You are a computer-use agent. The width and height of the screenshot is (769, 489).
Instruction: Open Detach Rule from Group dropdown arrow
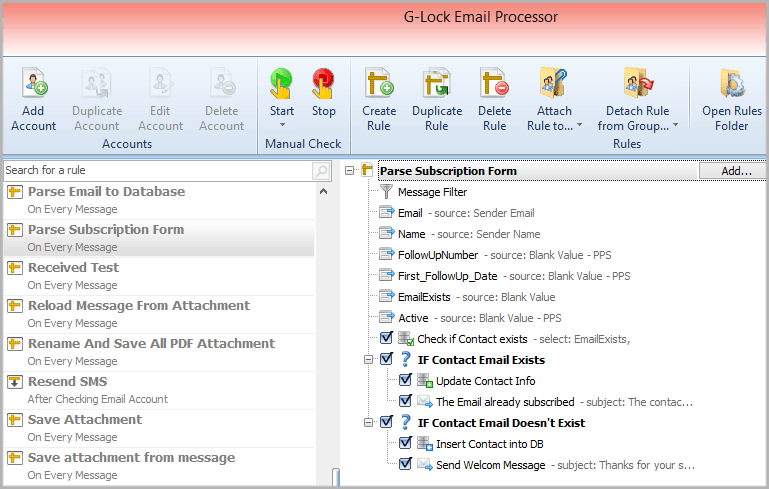[675, 125]
